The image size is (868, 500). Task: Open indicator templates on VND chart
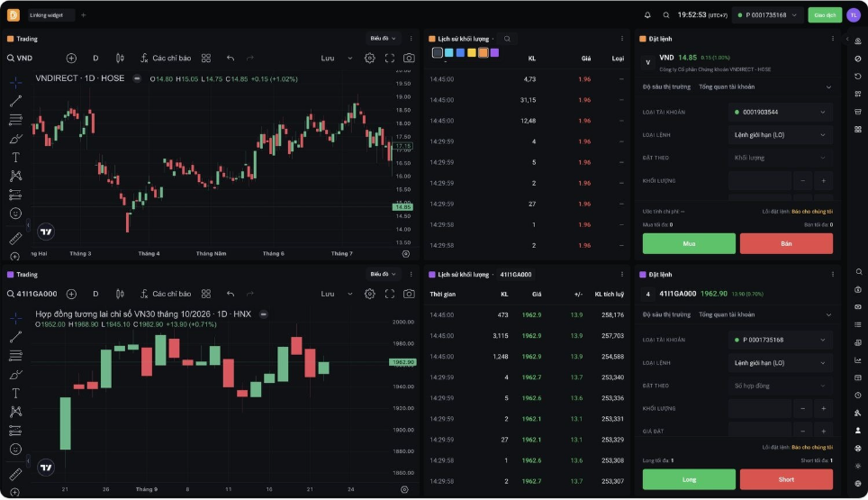click(x=206, y=59)
